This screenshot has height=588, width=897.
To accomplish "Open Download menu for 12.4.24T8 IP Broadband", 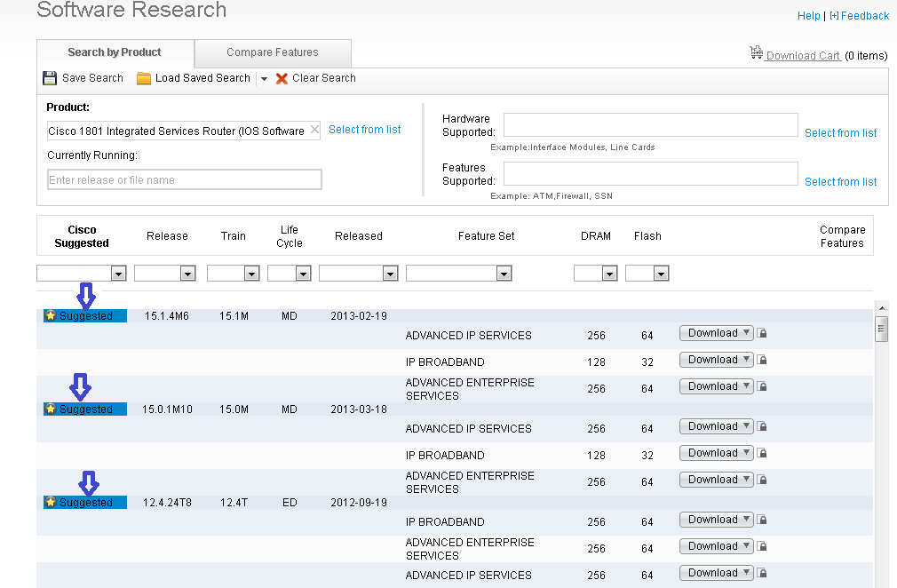I will (x=716, y=520).
